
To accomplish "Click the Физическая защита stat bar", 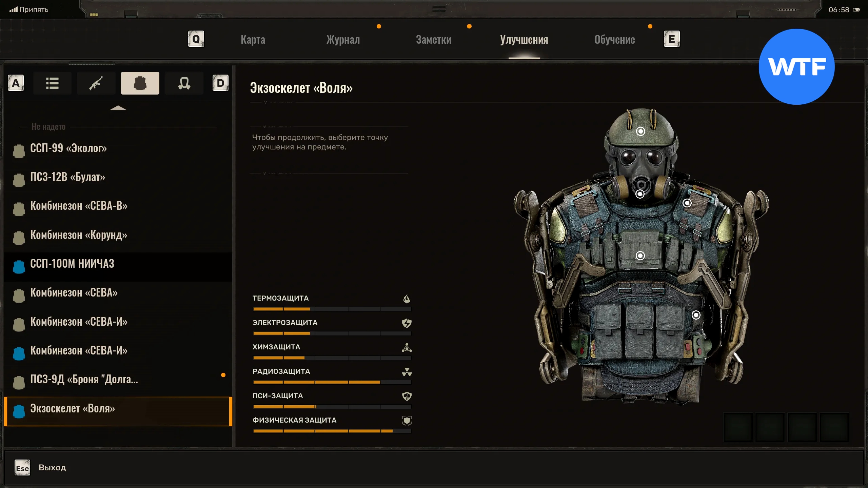I will (x=332, y=431).
